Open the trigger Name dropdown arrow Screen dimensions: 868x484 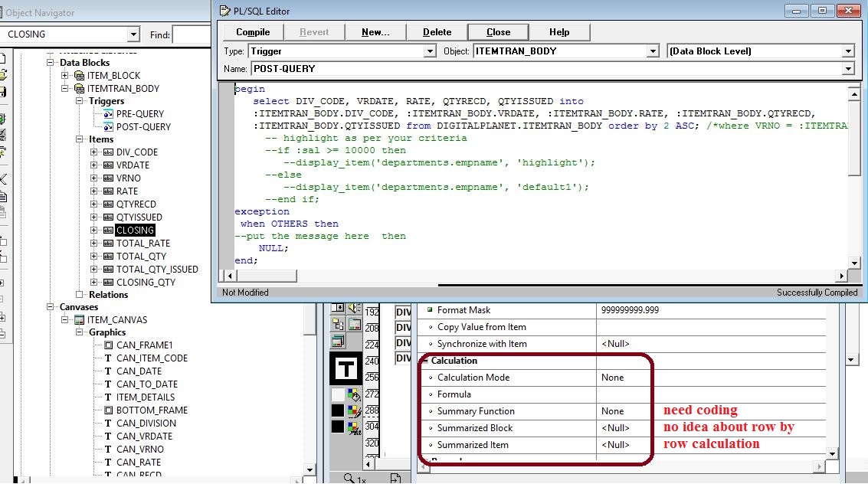click(x=848, y=69)
